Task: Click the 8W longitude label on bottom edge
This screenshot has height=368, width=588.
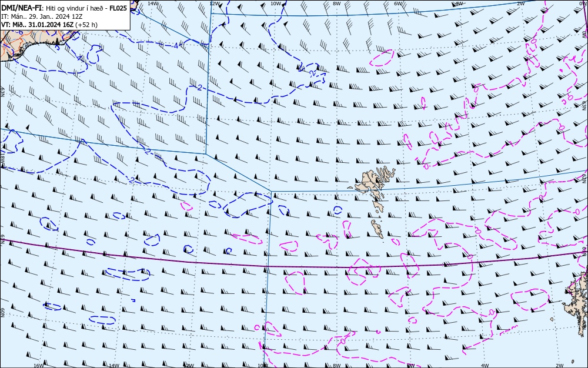Action: [337, 366]
